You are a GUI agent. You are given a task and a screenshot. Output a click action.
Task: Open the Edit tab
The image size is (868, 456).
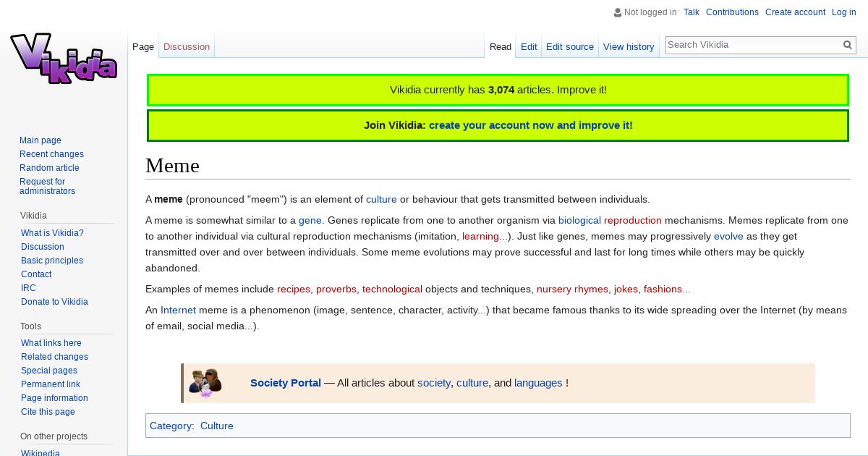pyautogui.click(x=529, y=47)
